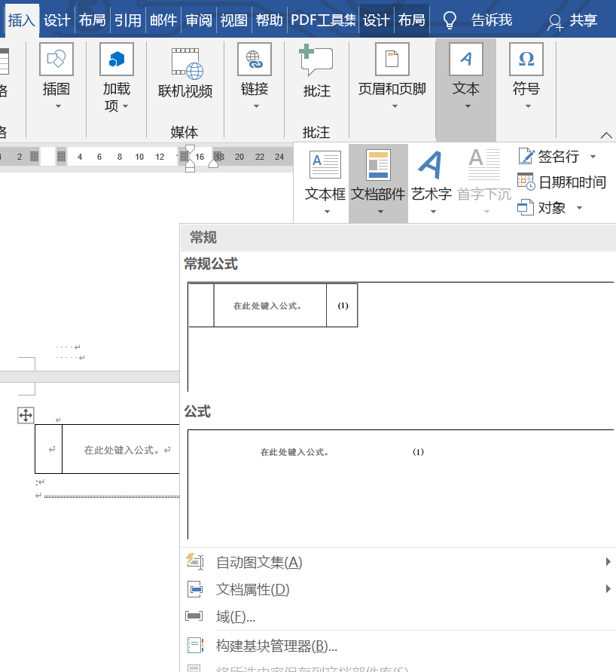Switch to the 审阅 ribbon tab

(x=198, y=20)
